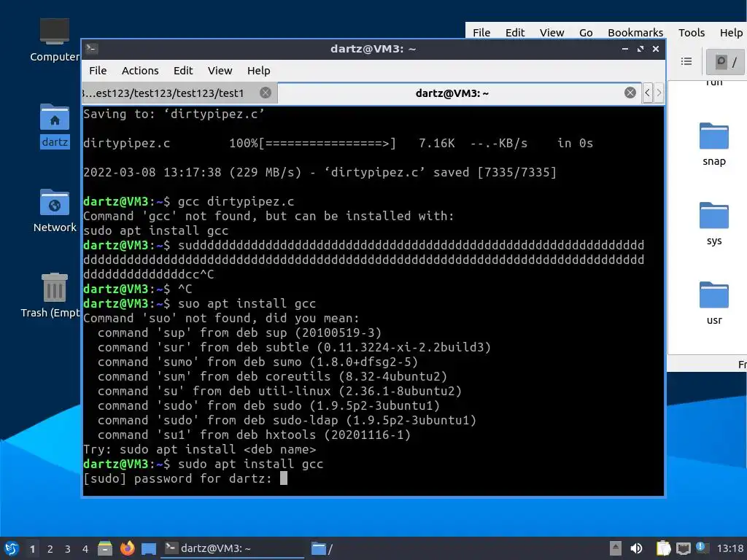Click the show desktop icon in taskbar

point(149,549)
